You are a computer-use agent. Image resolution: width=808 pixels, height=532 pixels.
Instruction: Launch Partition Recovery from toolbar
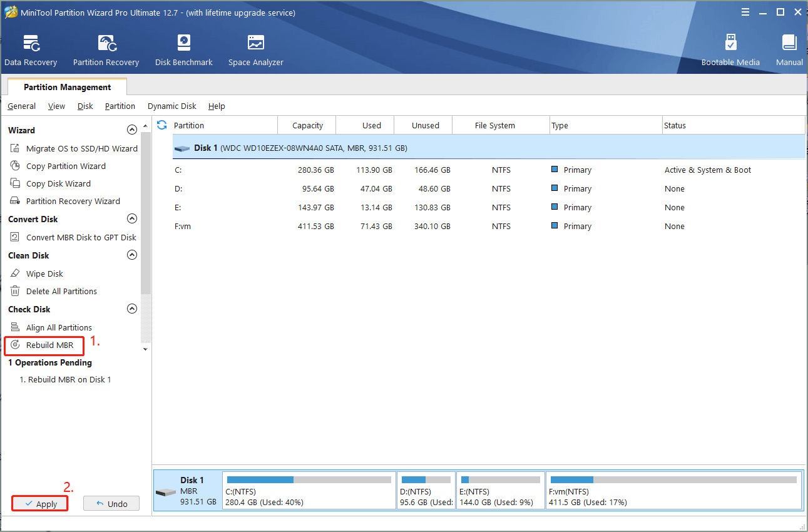pyautogui.click(x=106, y=51)
